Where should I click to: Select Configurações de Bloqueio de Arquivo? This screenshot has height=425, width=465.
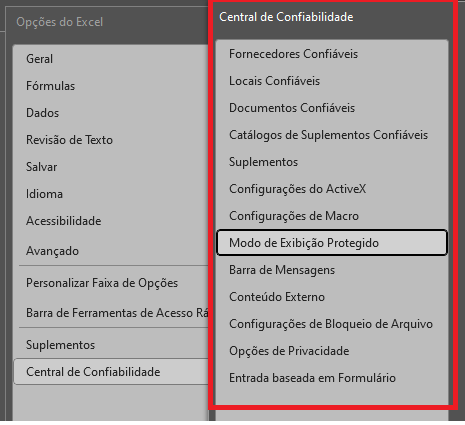pos(331,324)
